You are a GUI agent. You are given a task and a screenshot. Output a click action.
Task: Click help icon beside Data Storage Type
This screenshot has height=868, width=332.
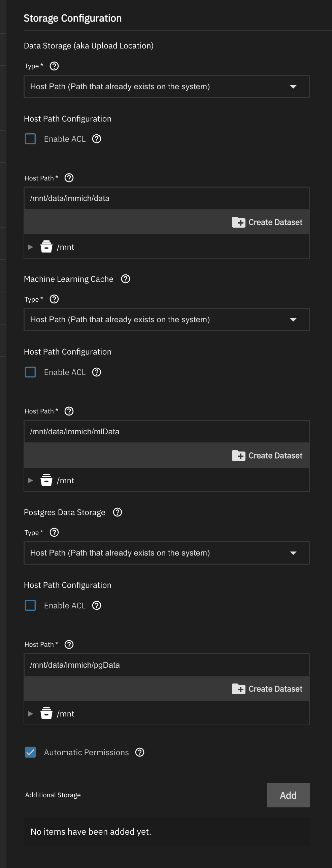click(x=54, y=66)
